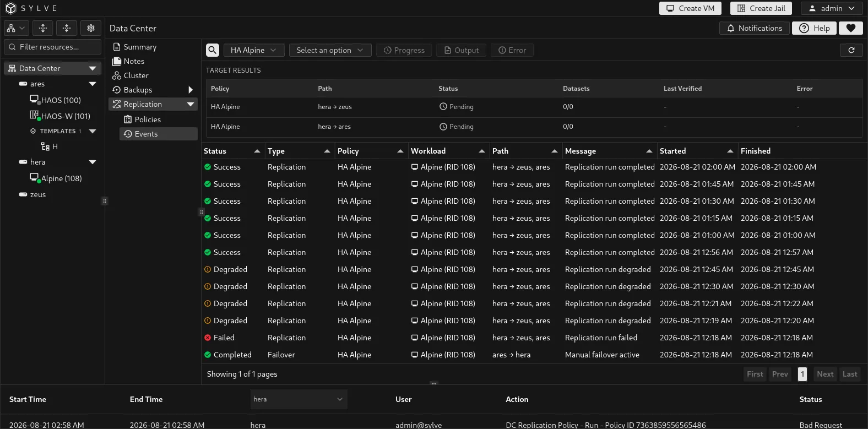Click the Completed failover status icon
The width and height of the screenshot is (868, 429).
pos(208,355)
